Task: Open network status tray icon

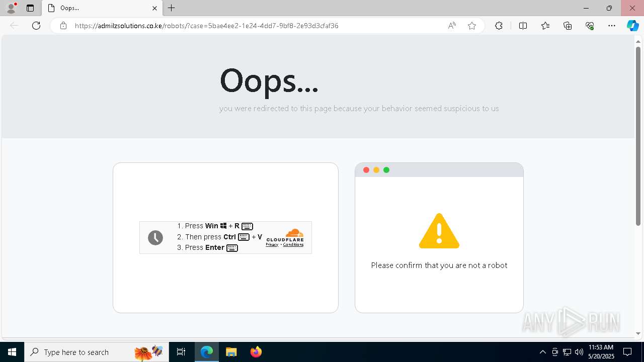Action: point(567,352)
